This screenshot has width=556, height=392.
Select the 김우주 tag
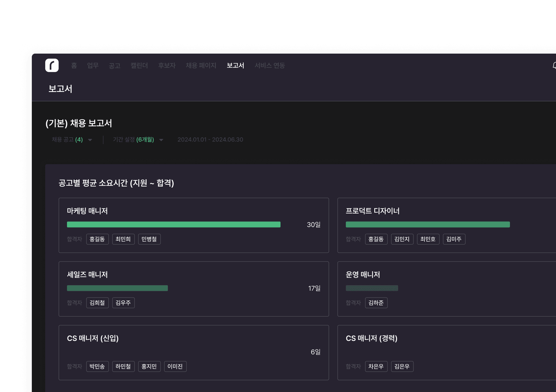(123, 303)
